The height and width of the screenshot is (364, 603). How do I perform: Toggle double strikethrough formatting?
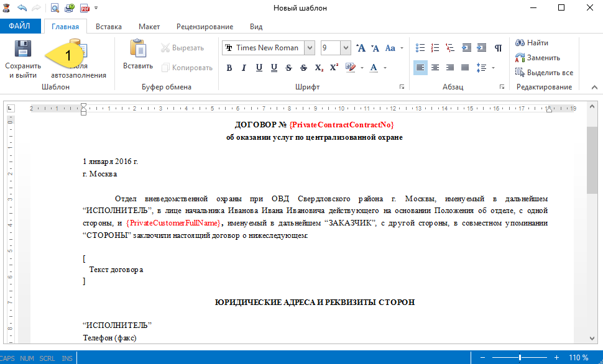304,68
